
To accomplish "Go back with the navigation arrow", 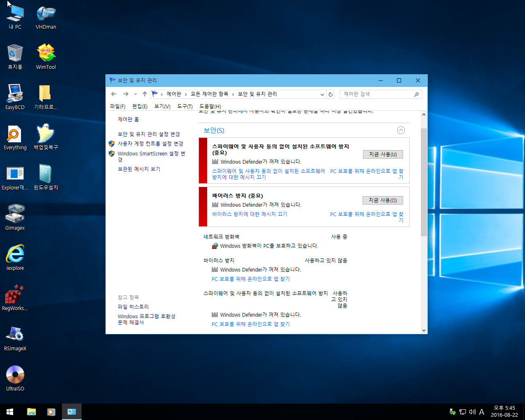I will (x=114, y=94).
